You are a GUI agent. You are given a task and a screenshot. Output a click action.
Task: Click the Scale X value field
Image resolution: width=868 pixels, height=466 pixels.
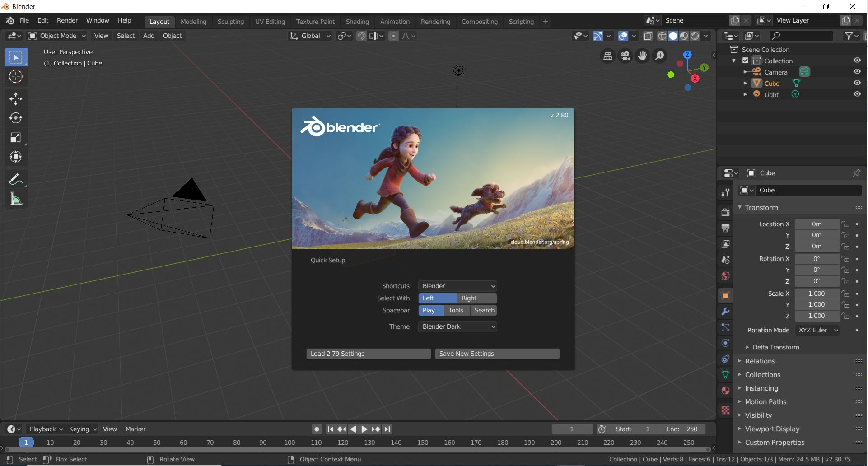tap(817, 294)
